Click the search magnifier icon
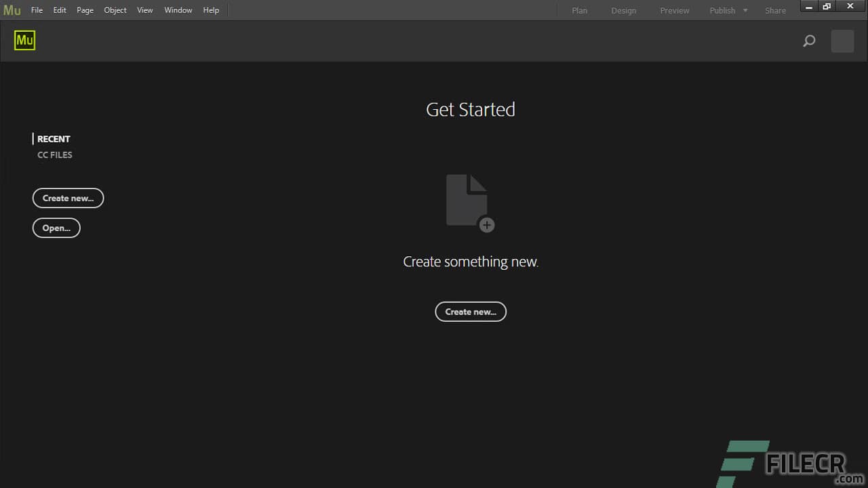 808,41
